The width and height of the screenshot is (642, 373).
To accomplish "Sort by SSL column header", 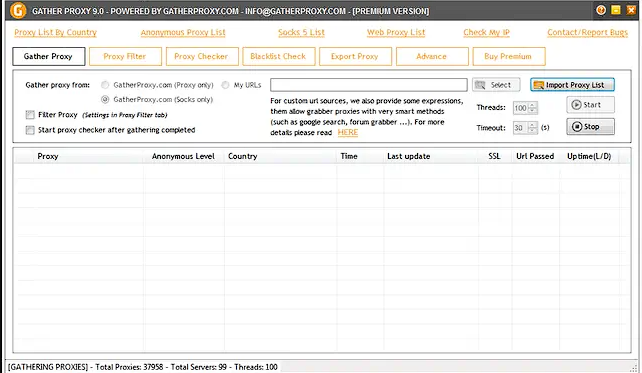I will (x=494, y=156).
